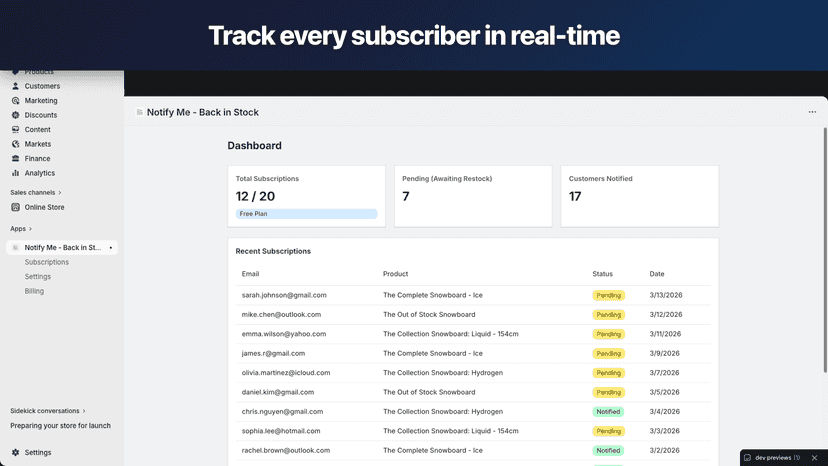
Task: Click the pin dot next to Notify Me app
Action: click(110, 248)
